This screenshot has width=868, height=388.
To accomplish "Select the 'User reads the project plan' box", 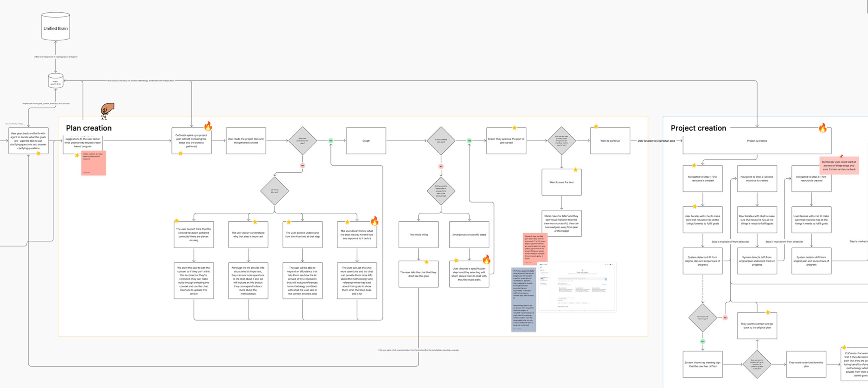I will click(x=246, y=141).
